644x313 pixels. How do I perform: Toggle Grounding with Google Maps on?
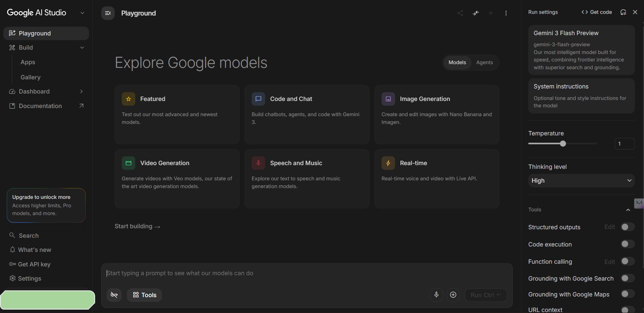point(627,294)
